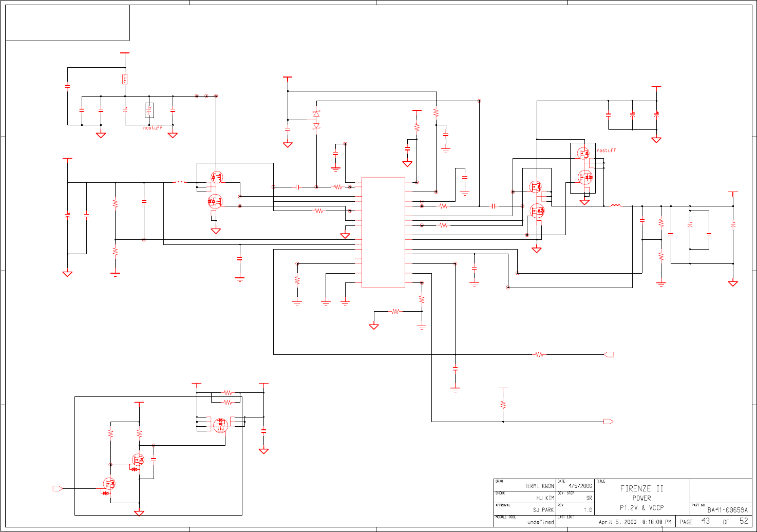
Task: Select the date value "4/5/2006"
Action: pyautogui.click(x=580, y=486)
